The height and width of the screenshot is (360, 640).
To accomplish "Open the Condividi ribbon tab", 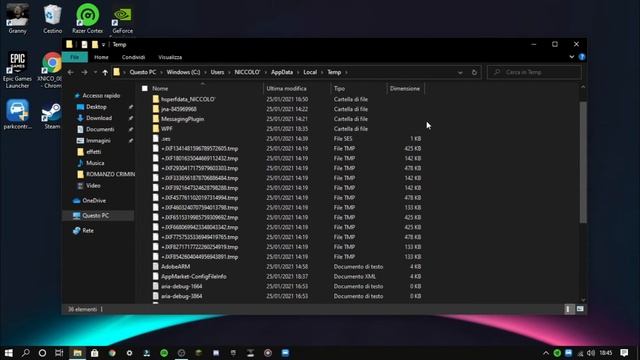I will pos(133,57).
